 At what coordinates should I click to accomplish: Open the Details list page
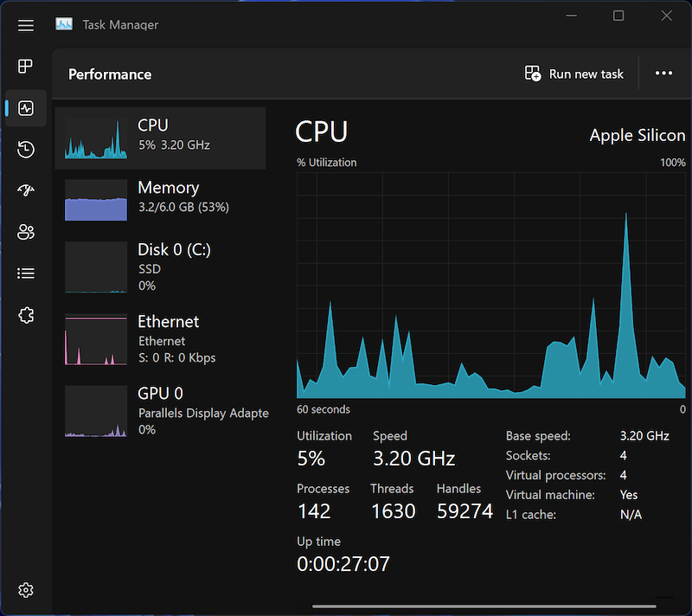(26, 273)
